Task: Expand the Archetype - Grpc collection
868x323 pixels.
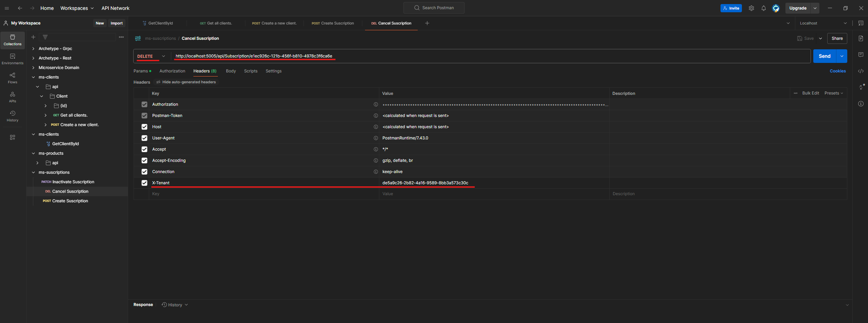Action: click(x=33, y=49)
